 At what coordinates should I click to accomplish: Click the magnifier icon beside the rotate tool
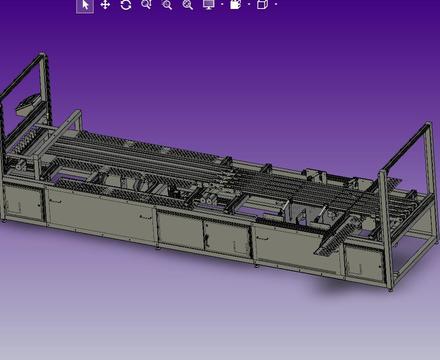pyautogui.click(x=146, y=4)
